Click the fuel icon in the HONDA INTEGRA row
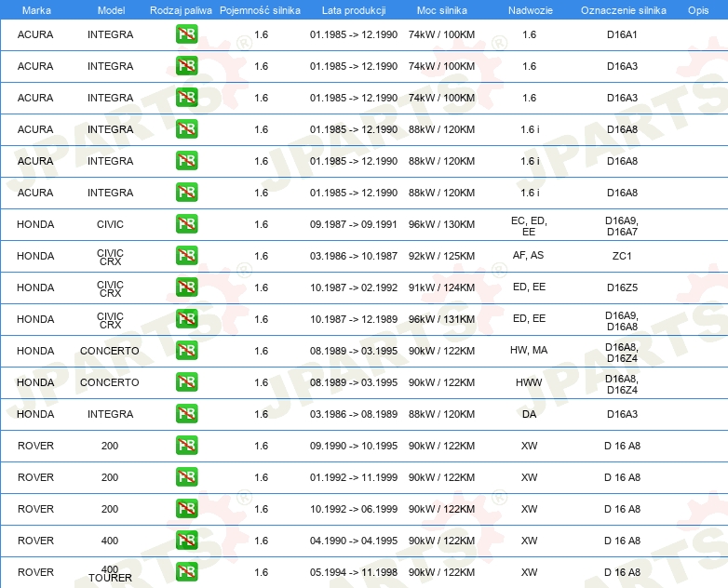 pyautogui.click(x=186, y=413)
